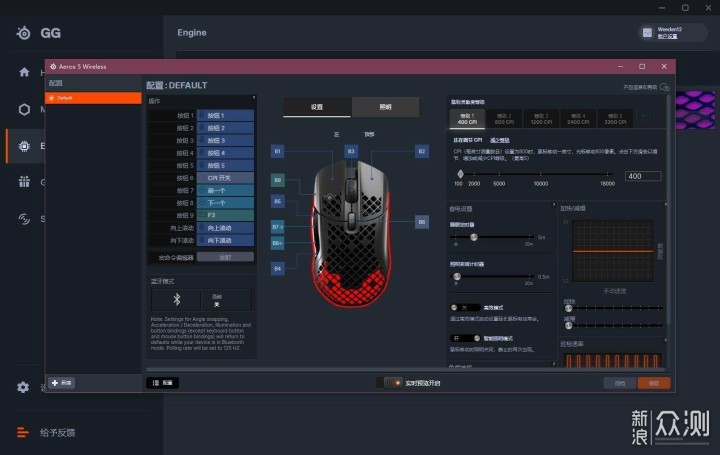
Task: Open the gift box icon in GG sidebar
Action: pos(24,182)
